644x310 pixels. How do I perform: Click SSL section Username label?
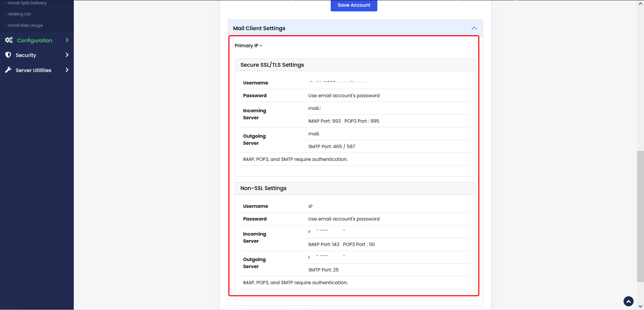click(256, 83)
